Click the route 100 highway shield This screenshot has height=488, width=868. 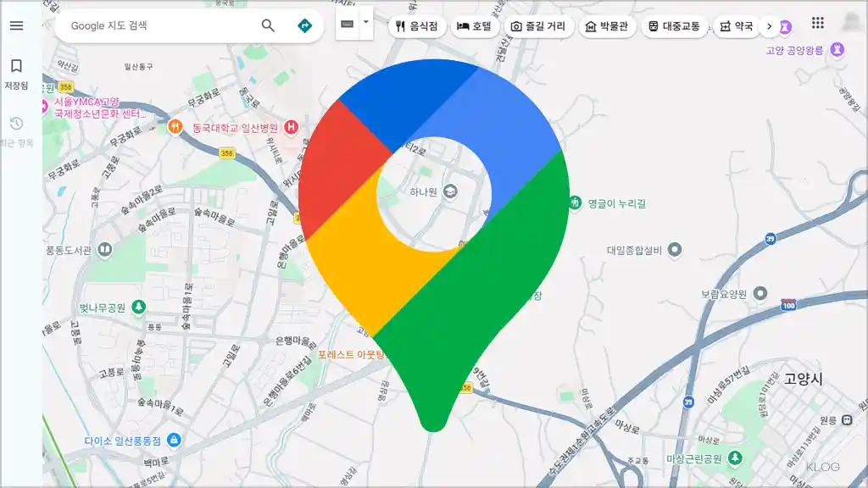click(x=789, y=305)
